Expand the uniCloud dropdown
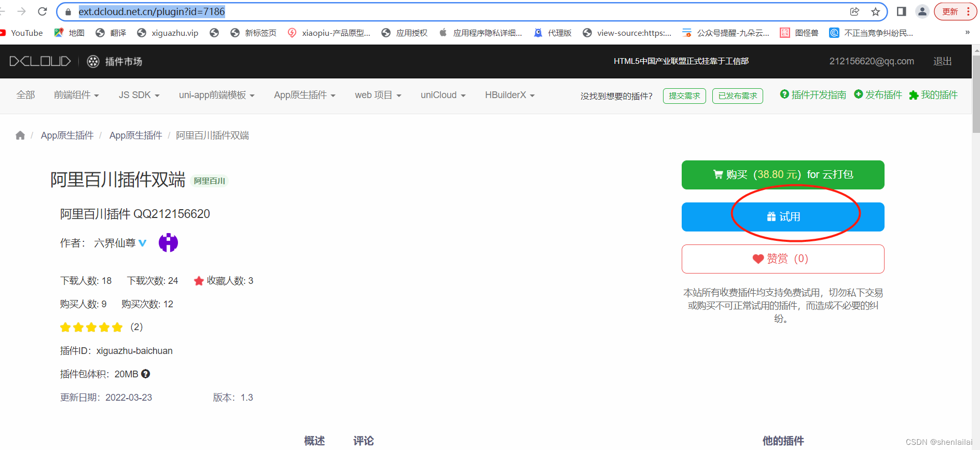 click(x=443, y=95)
